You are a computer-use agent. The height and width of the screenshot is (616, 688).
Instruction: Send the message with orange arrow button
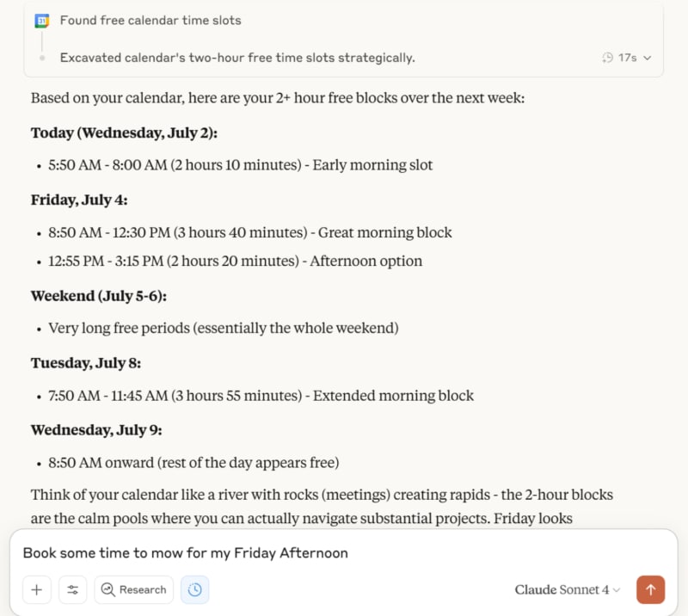click(x=650, y=589)
